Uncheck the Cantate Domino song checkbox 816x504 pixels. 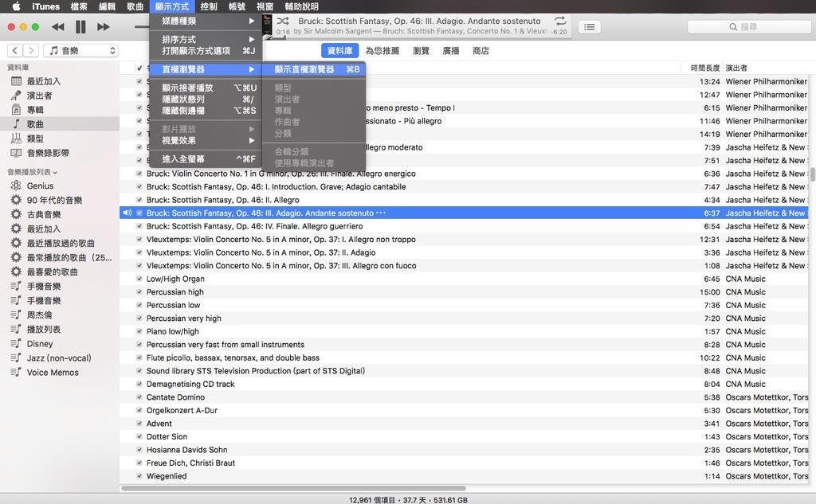click(139, 397)
